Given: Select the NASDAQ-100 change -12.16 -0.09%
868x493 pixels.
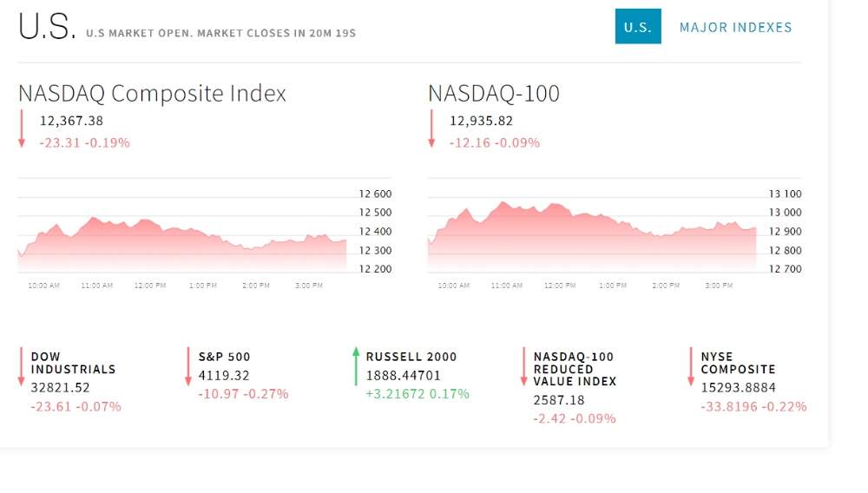Looking at the screenshot, I should pos(495,142).
